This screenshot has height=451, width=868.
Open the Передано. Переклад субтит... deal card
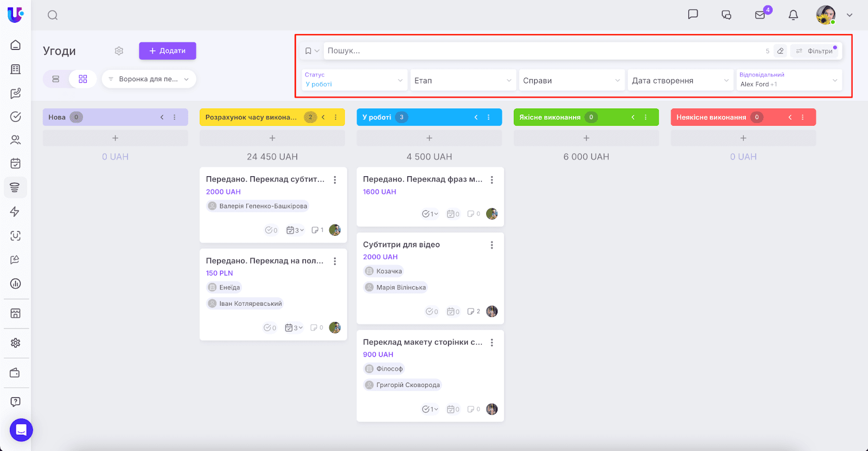tap(265, 179)
